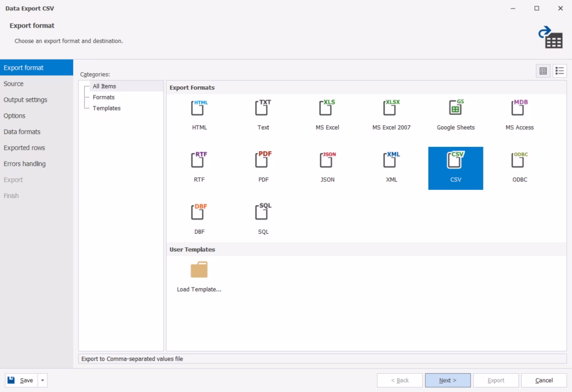Open the Save dropdown arrow

43,381
